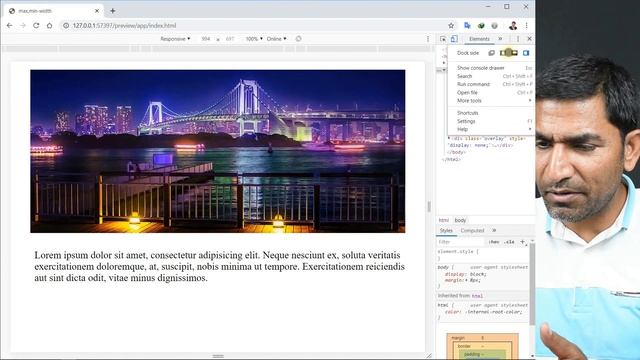Grab the viewport right resize handle
The width and height of the screenshot is (640, 360).
click(x=429, y=206)
